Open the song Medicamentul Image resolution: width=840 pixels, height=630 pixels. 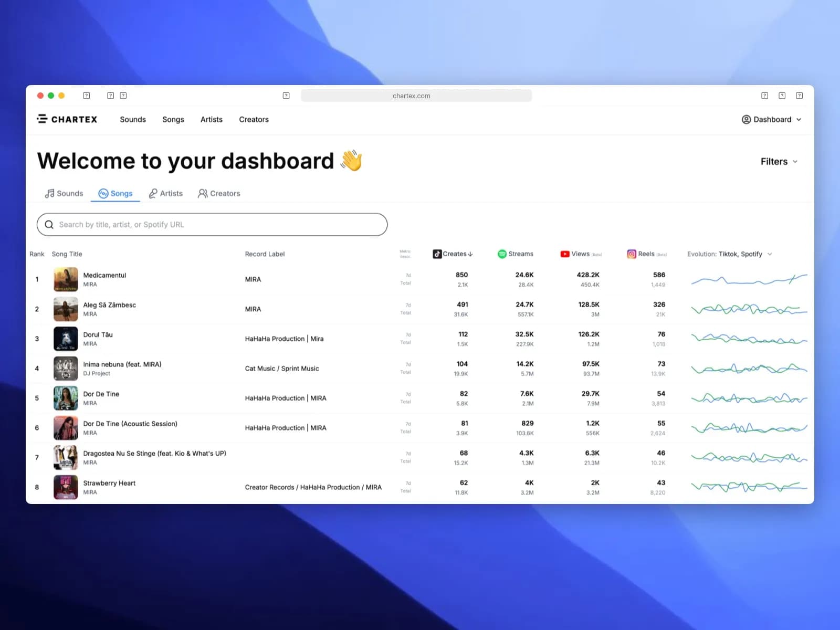coord(104,275)
